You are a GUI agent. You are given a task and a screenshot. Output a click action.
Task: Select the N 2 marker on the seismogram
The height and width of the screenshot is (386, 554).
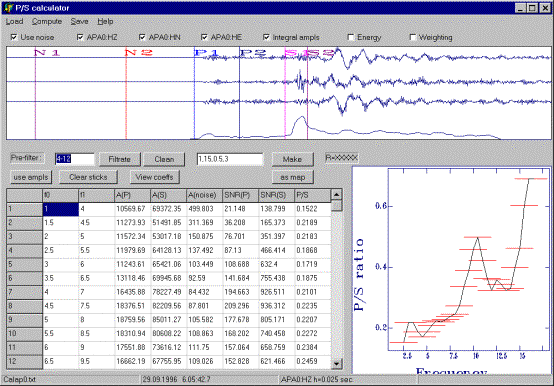[x=138, y=53]
